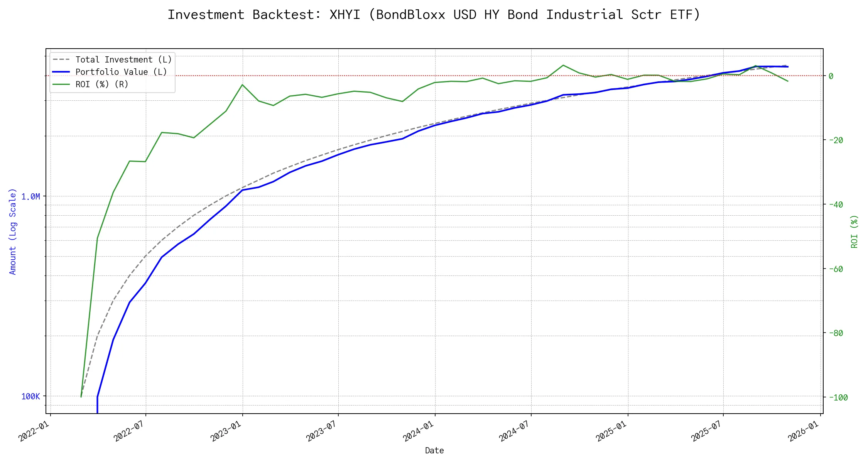
Task: Click the -40 ROI axis tick label
Action: tap(835, 204)
